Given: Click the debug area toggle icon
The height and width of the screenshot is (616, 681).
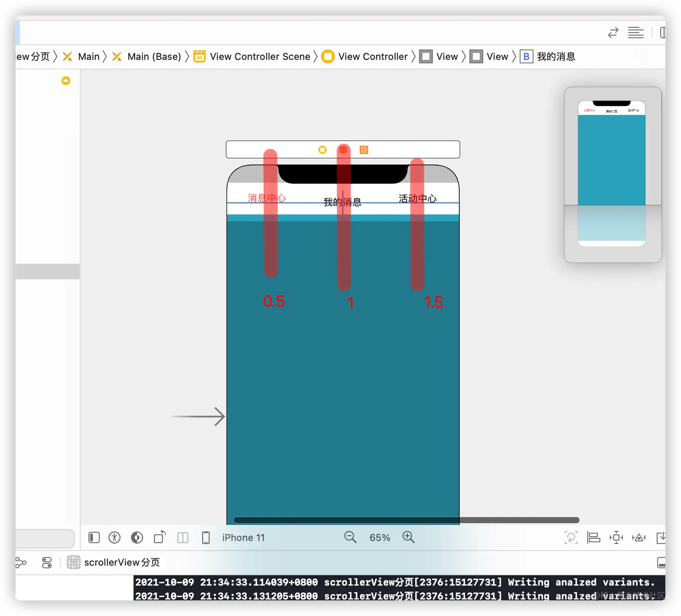Looking at the screenshot, I should (661, 562).
